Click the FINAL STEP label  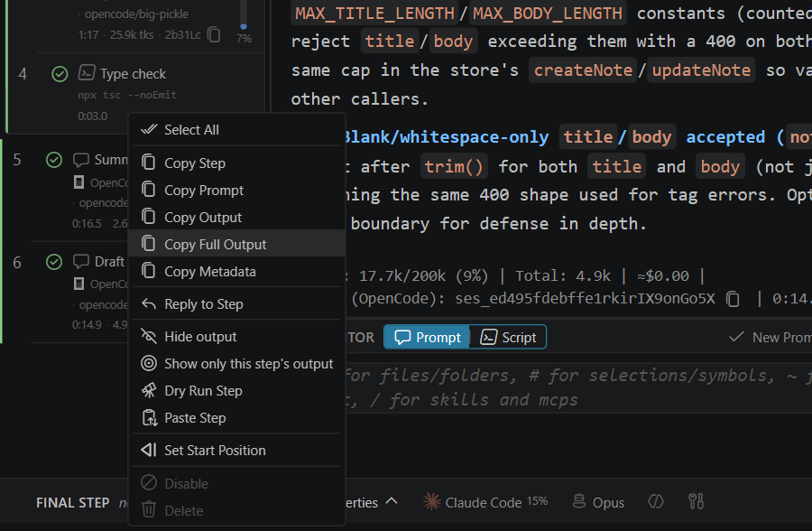[x=73, y=503]
